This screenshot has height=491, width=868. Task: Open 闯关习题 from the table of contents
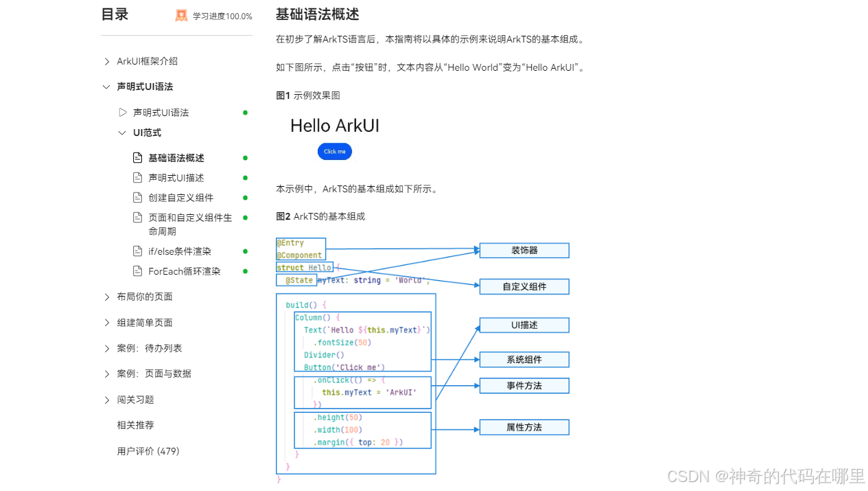coord(135,400)
